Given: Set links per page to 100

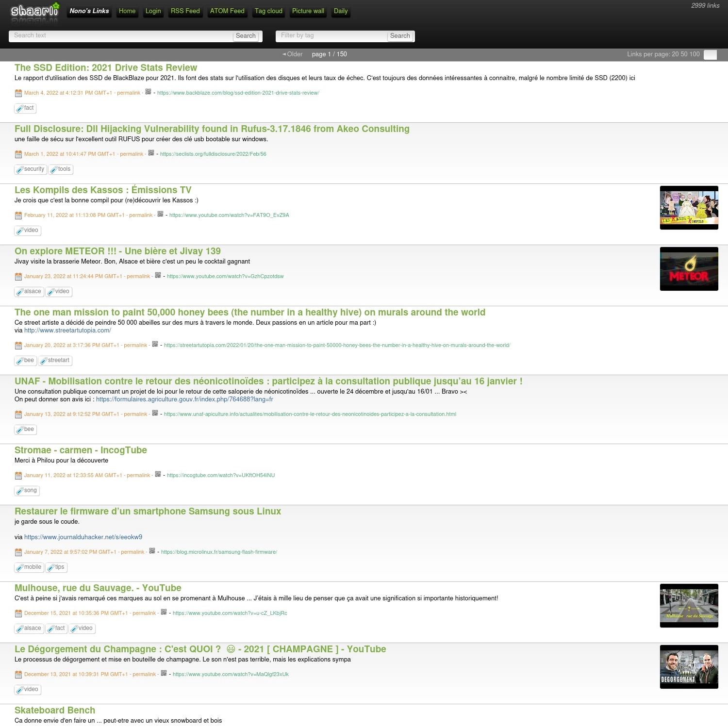Looking at the screenshot, I should (x=695, y=54).
